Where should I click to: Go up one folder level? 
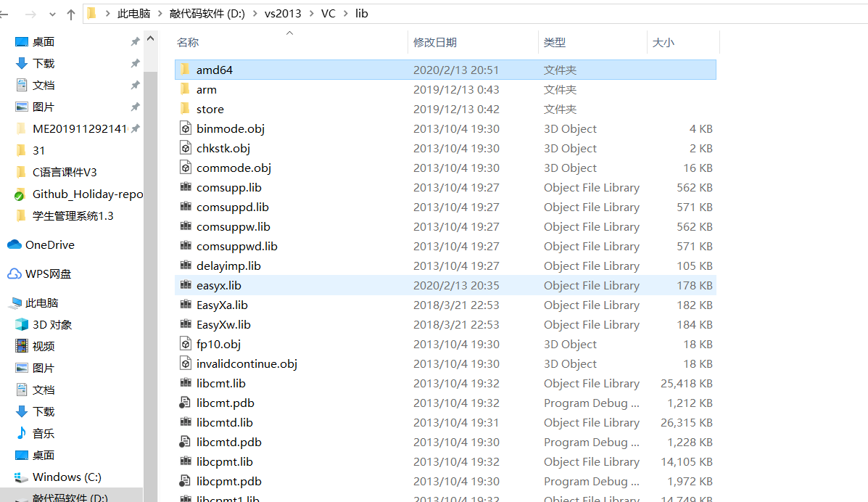(71, 15)
